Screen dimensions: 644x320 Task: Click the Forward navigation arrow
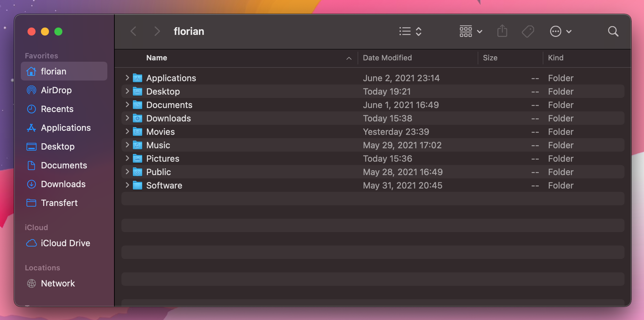157,32
